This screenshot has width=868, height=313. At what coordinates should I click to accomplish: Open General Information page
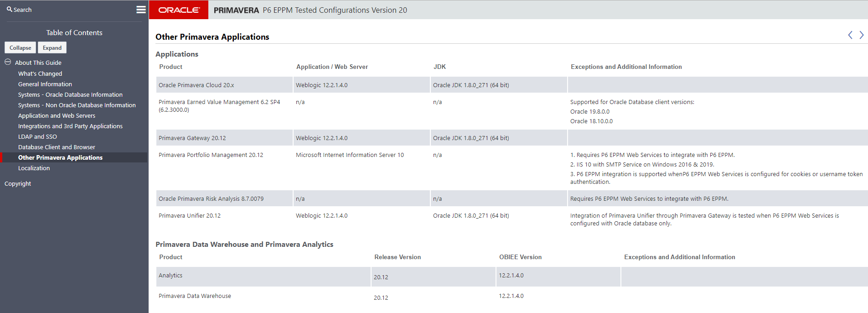45,84
